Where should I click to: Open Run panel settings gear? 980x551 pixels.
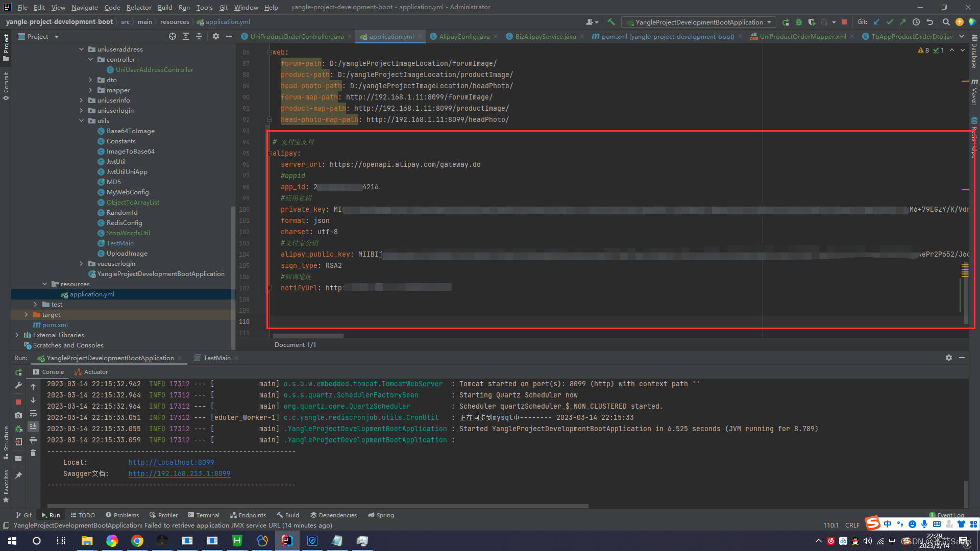pos(949,358)
